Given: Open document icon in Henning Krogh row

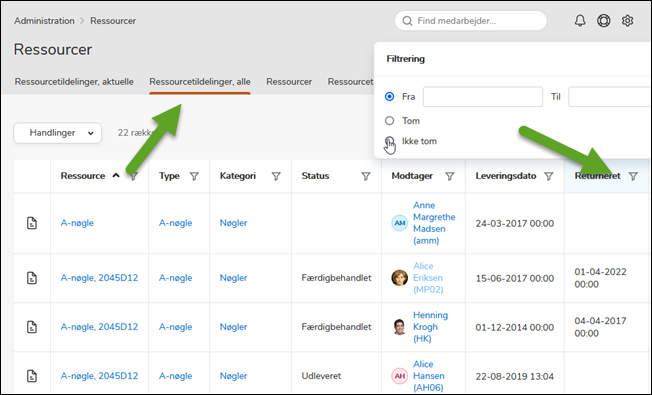Looking at the screenshot, I should 32,327.
